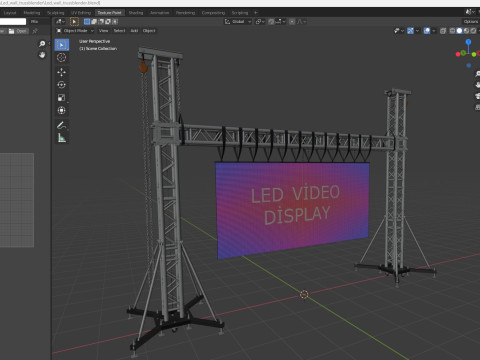Choose the Extend selection mode icon
Viewport: 480px width, 360px height.
click(94, 22)
